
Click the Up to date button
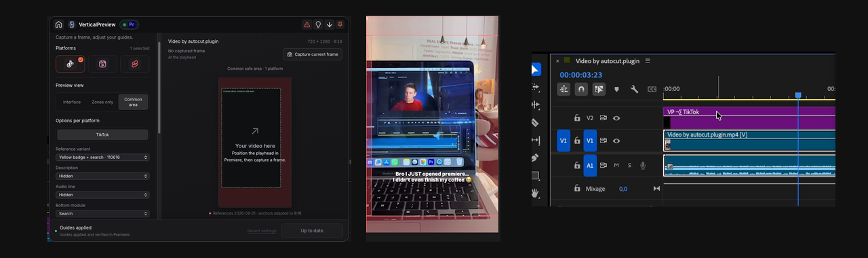pyautogui.click(x=312, y=231)
